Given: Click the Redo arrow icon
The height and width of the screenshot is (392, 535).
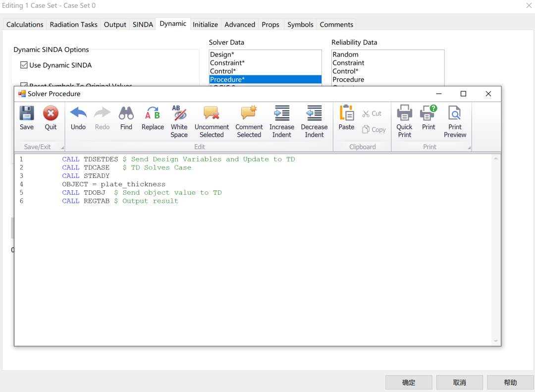Looking at the screenshot, I should 102,113.
